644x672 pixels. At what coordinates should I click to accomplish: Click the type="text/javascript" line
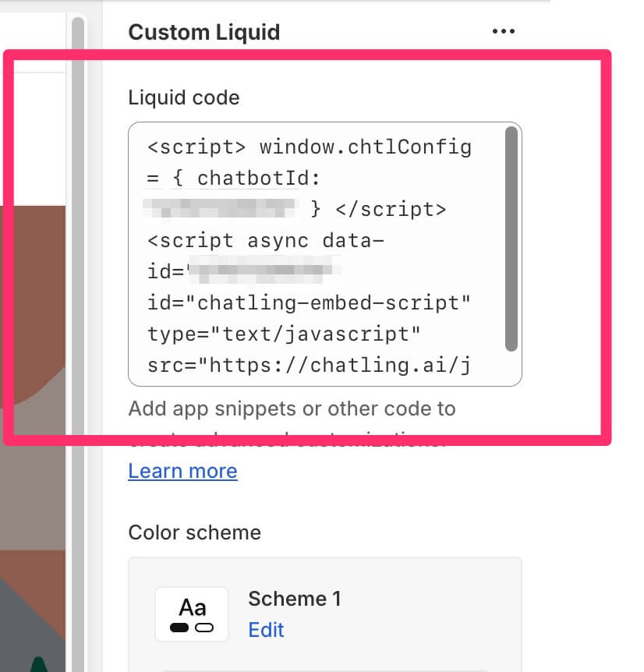pyautogui.click(x=284, y=334)
